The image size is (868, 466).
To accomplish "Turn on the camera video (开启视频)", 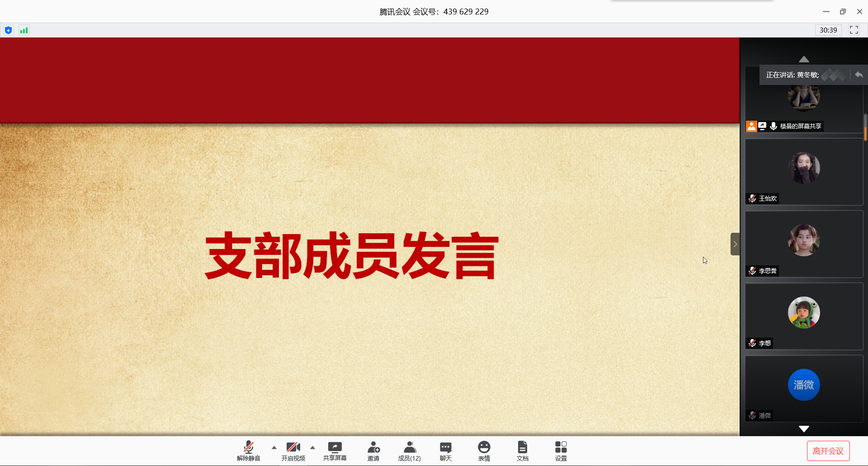I will (293, 451).
